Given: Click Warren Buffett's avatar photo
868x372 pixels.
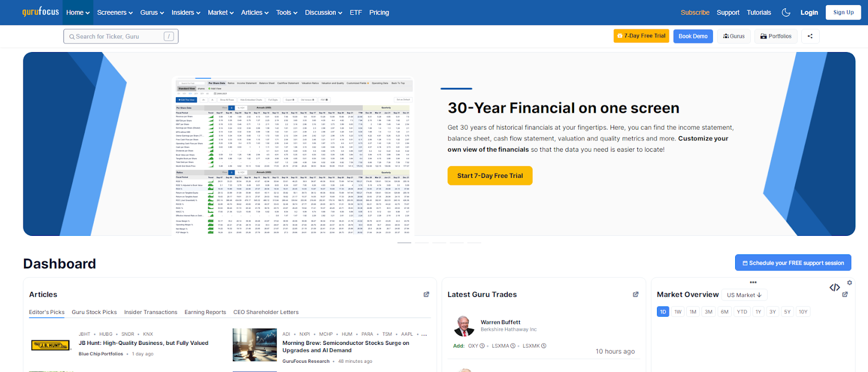Looking at the screenshot, I should coord(464,326).
